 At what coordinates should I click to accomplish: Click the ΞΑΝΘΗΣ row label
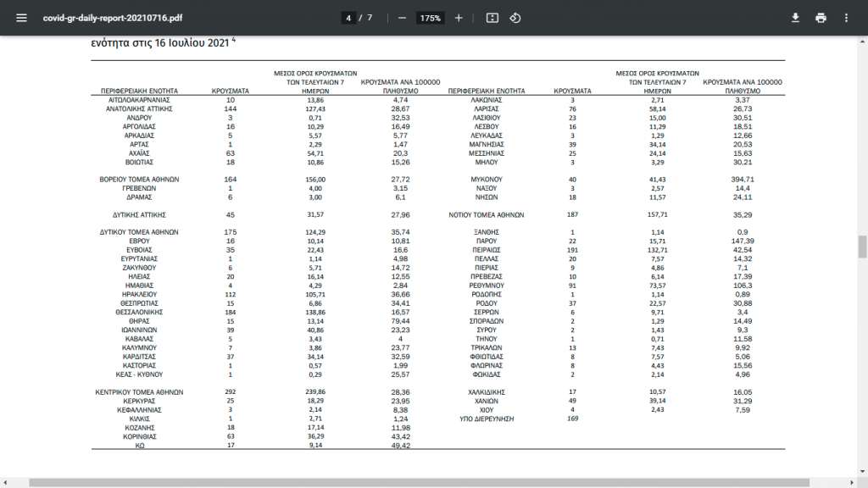pos(486,232)
